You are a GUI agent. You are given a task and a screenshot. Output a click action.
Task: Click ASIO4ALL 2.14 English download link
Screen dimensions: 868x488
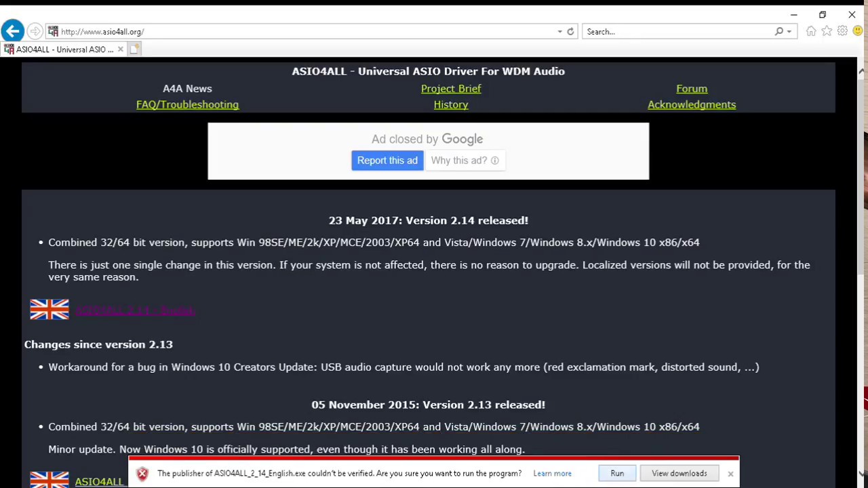(x=135, y=310)
